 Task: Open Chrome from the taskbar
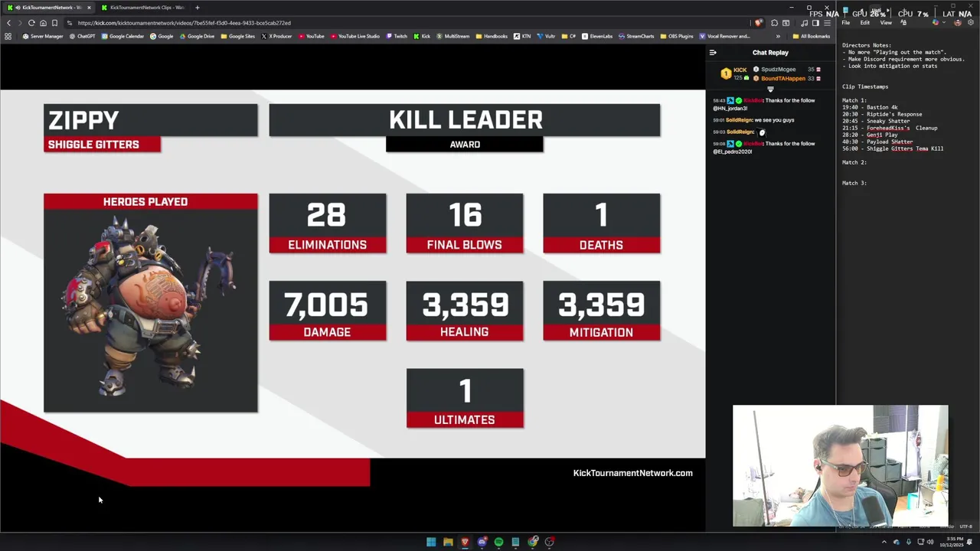[533, 542]
